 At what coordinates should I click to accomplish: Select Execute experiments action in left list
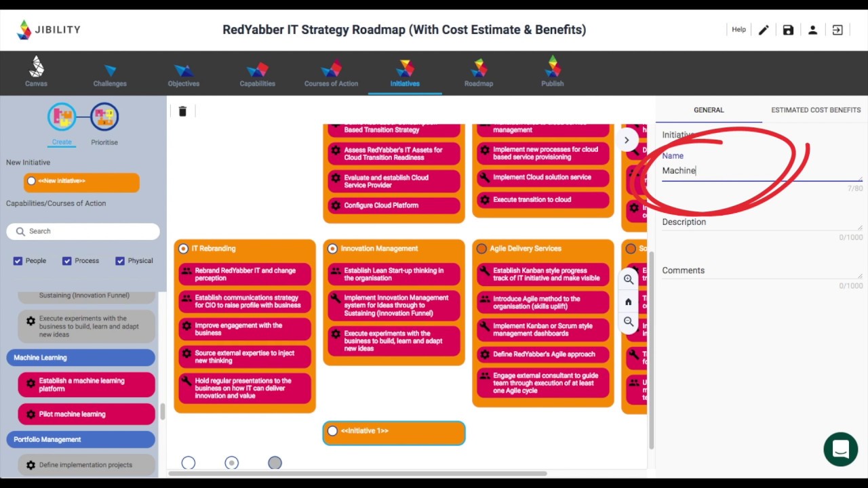point(87,327)
